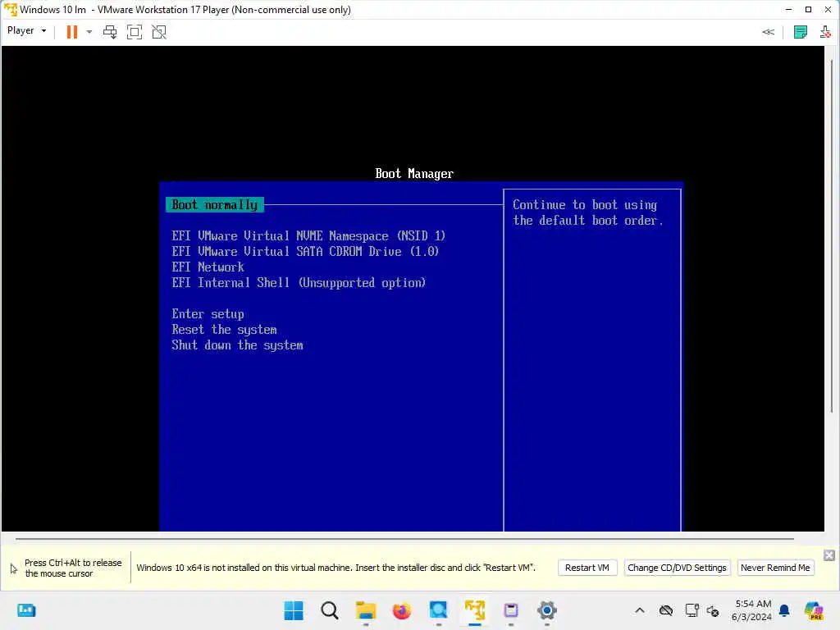Open the purple app icon in taskbar

coord(511,610)
